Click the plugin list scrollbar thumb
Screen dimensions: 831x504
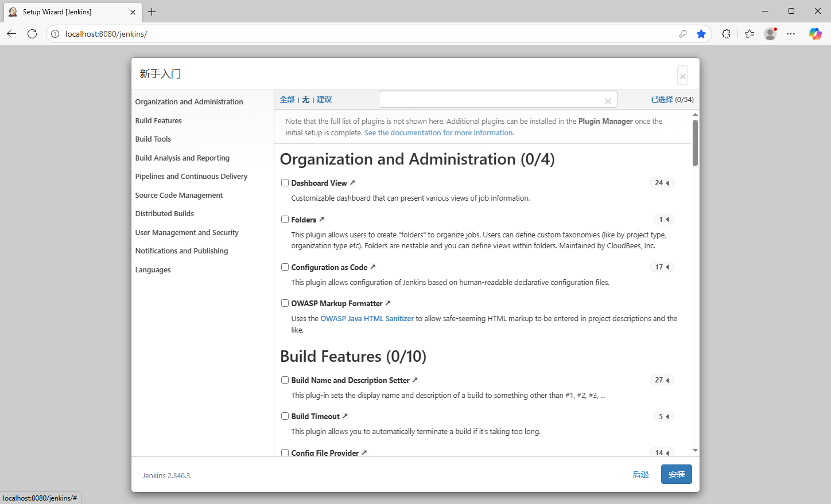(x=695, y=143)
